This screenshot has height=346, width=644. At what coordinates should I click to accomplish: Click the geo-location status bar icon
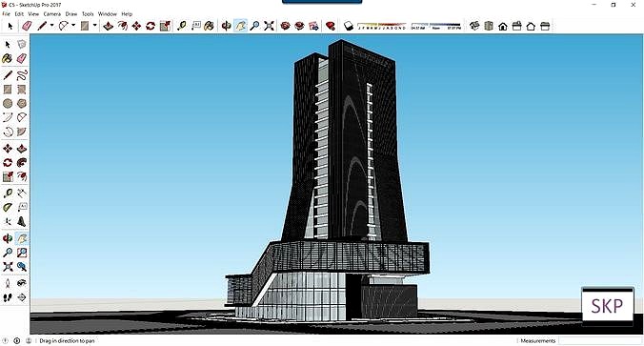pyautogui.click(x=6, y=340)
